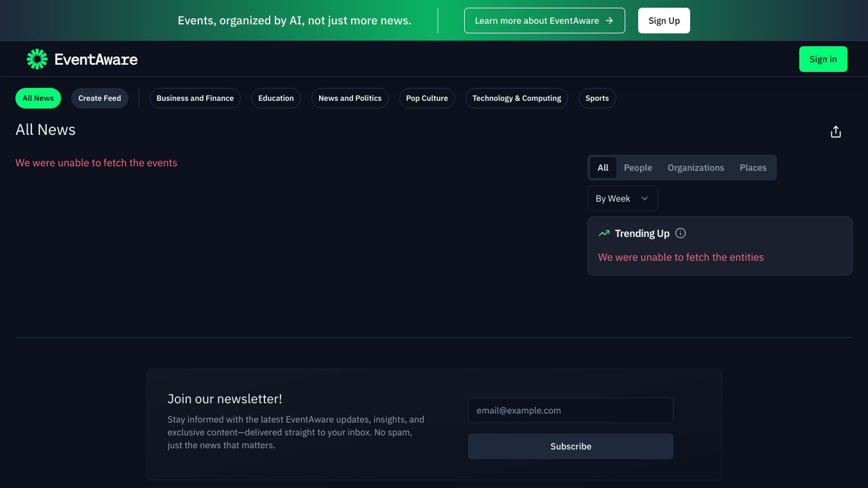Screen dimensions: 868x488
Task: Click the Sign Up button in banner
Action: [x=664, y=21]
